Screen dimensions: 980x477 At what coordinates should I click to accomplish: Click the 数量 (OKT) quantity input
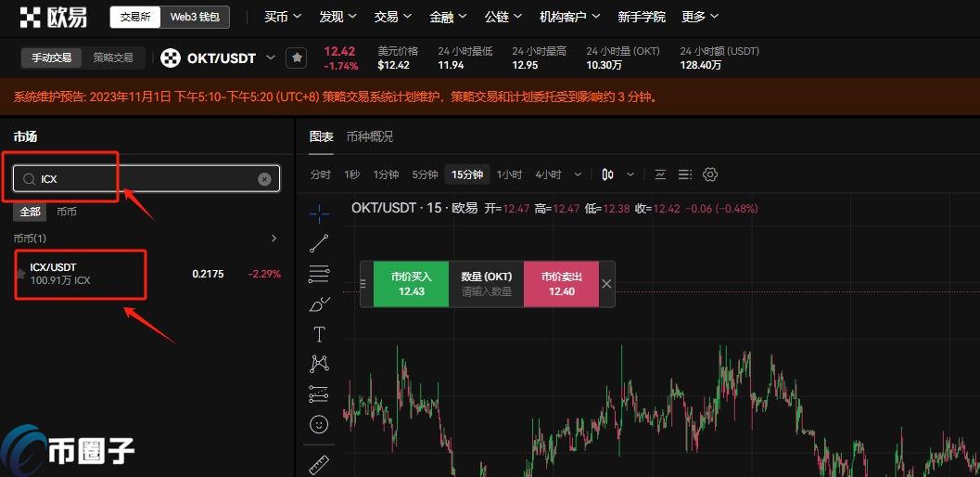click(486, 284)
